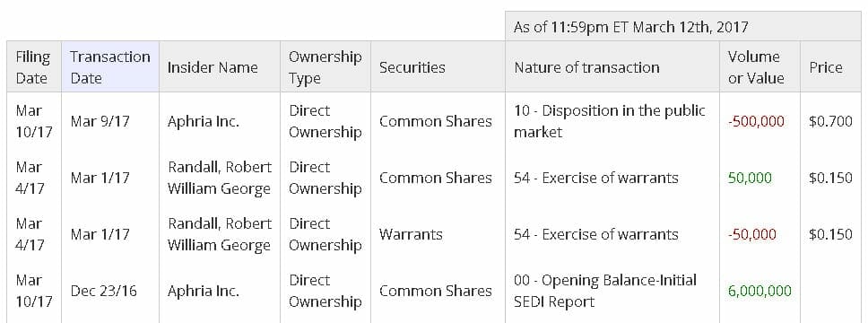The width and height of the screenshot is (868, 323).
Task: Click the Transaction Date column header
Action: pyautogui.click(x=110, y=67)
